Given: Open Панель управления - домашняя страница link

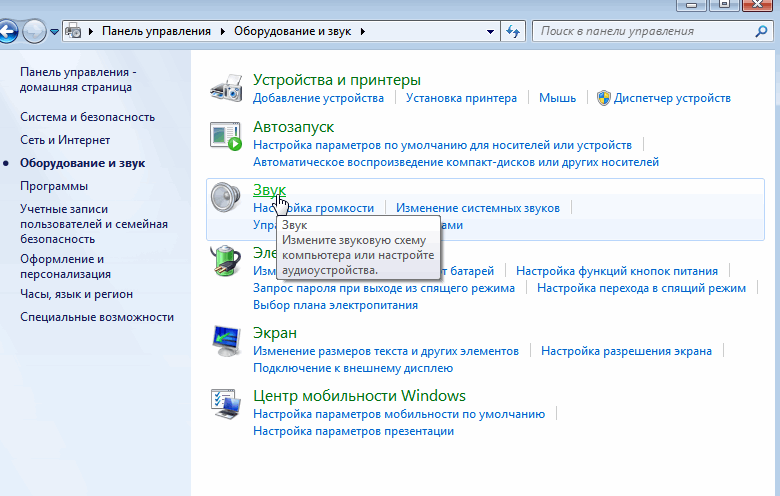Looking at the screenshot, I should pos(78,80).
